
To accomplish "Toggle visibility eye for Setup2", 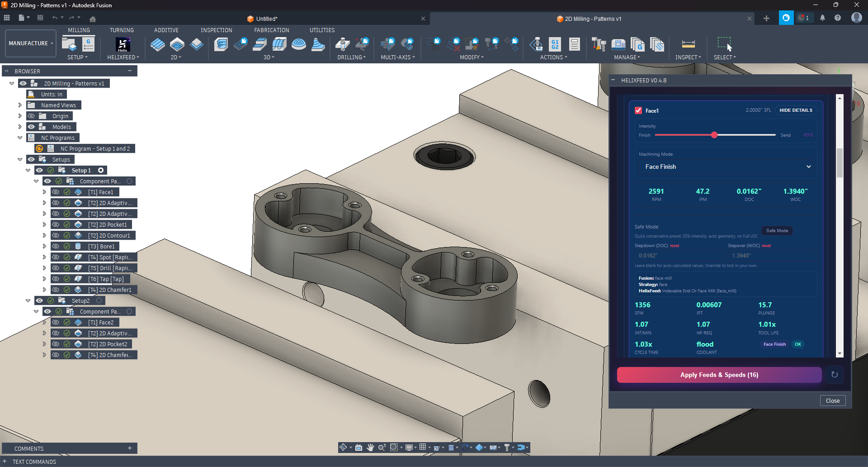I will click(x=39, y=301).
